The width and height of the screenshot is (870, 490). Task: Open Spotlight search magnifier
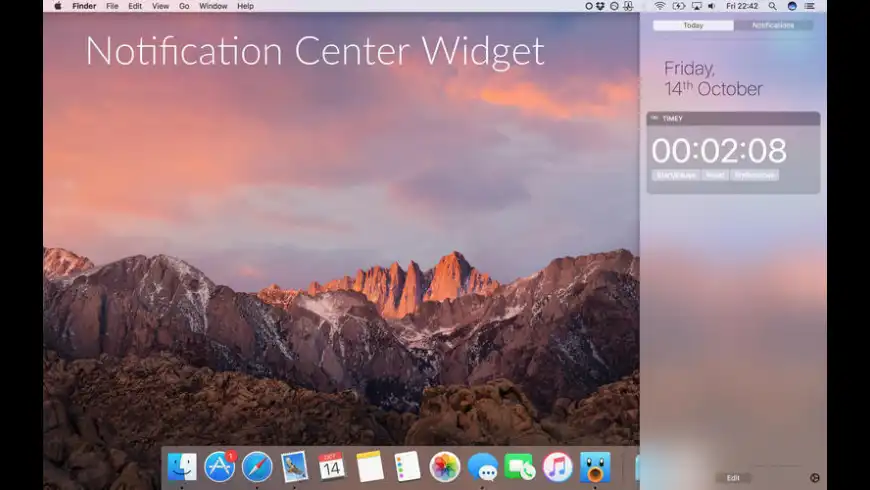point(772,6)
